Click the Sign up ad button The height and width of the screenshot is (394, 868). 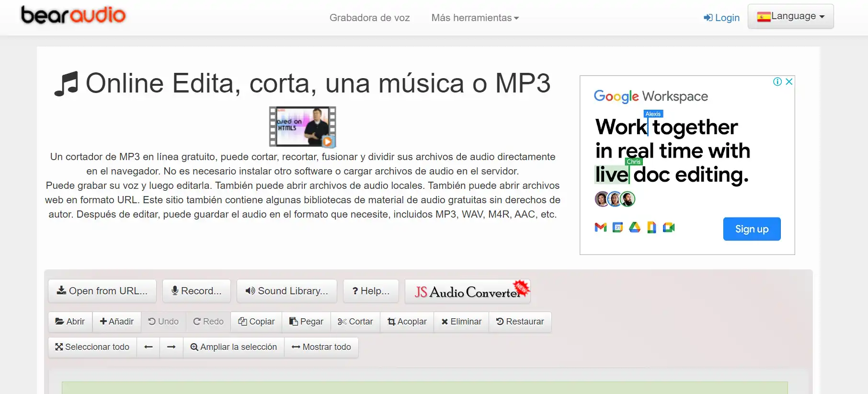(x=752, y=229)
